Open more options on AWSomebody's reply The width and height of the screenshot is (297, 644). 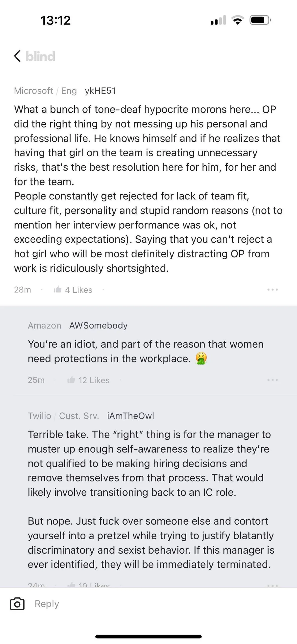click(272, 380)
